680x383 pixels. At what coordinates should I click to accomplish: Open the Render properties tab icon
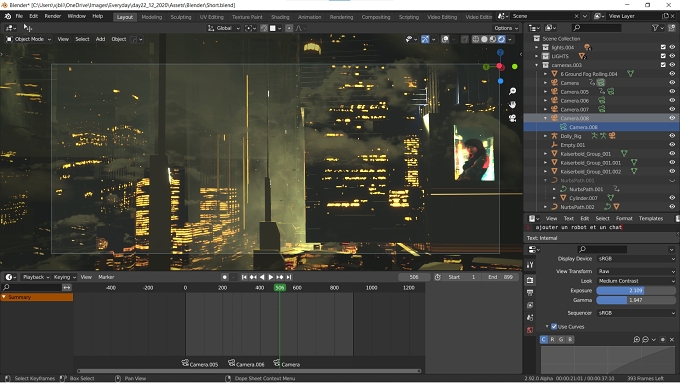530,280
